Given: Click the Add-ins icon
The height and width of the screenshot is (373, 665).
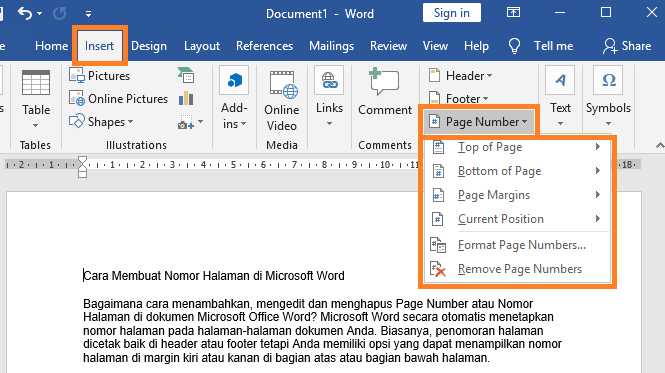Looking at the screenshot, I should tap(234, 80).
